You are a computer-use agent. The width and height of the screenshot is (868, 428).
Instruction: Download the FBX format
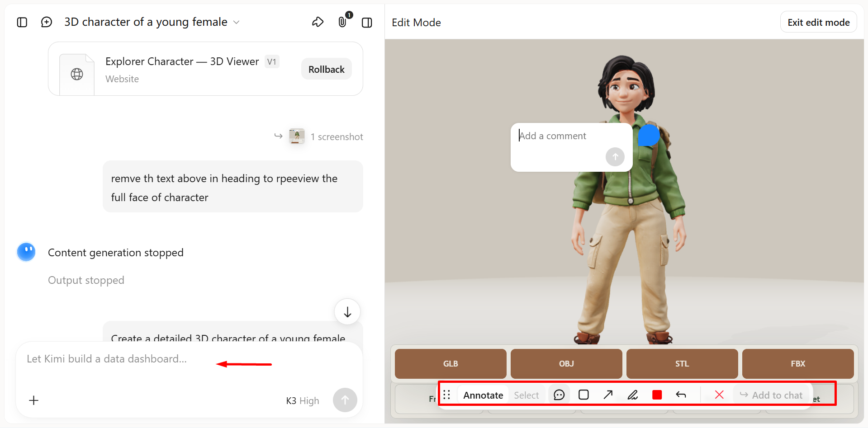click(x=798, y=363)
